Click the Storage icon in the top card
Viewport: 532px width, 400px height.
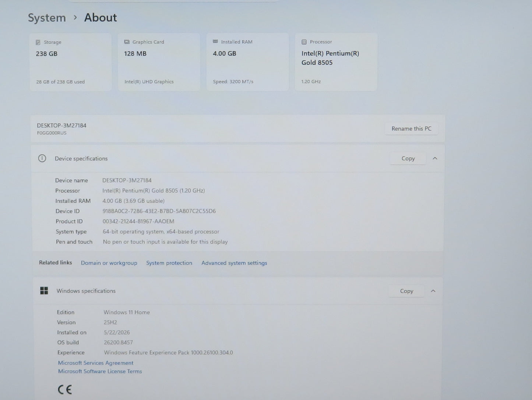coord(38,42)
